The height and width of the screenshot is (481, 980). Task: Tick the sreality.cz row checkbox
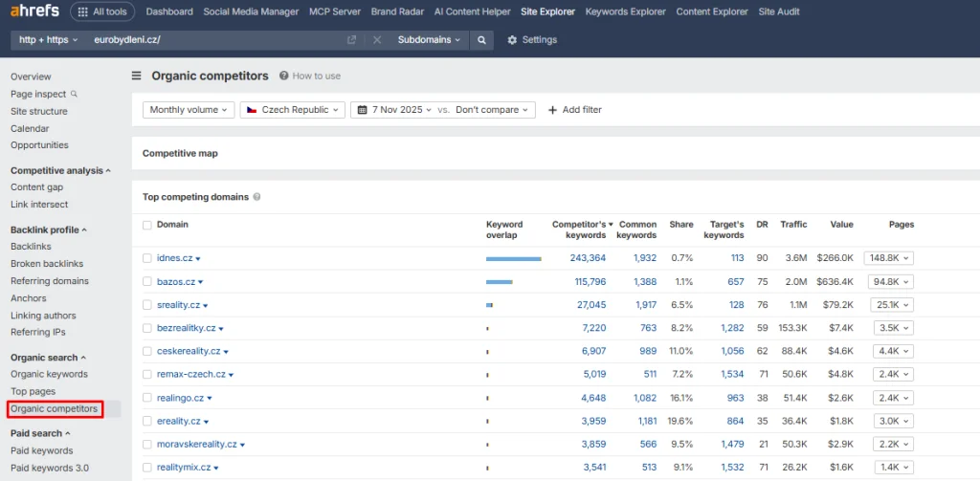click(x=146, y=305)
